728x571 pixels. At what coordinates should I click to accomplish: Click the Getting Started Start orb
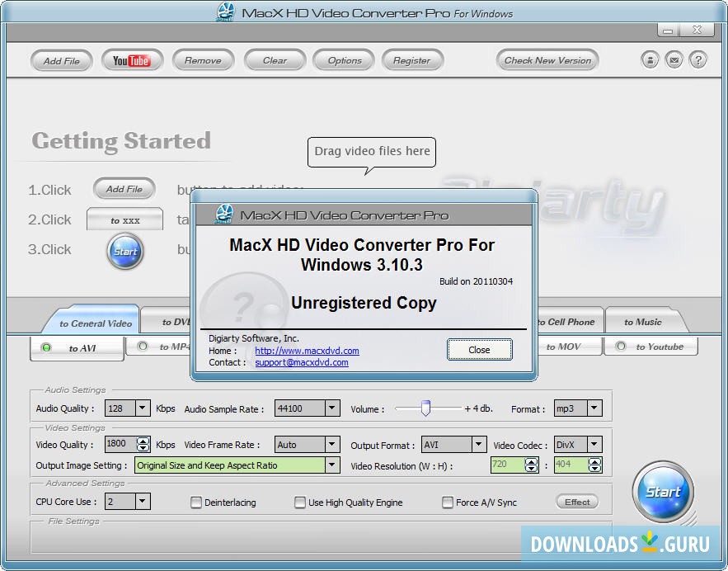click(124, 252)
